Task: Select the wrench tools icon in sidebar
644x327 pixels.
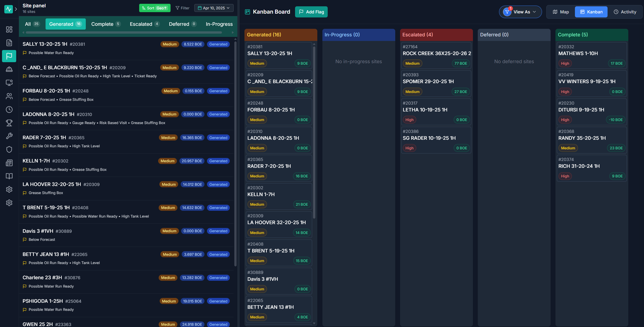Action: click(9, 136)
